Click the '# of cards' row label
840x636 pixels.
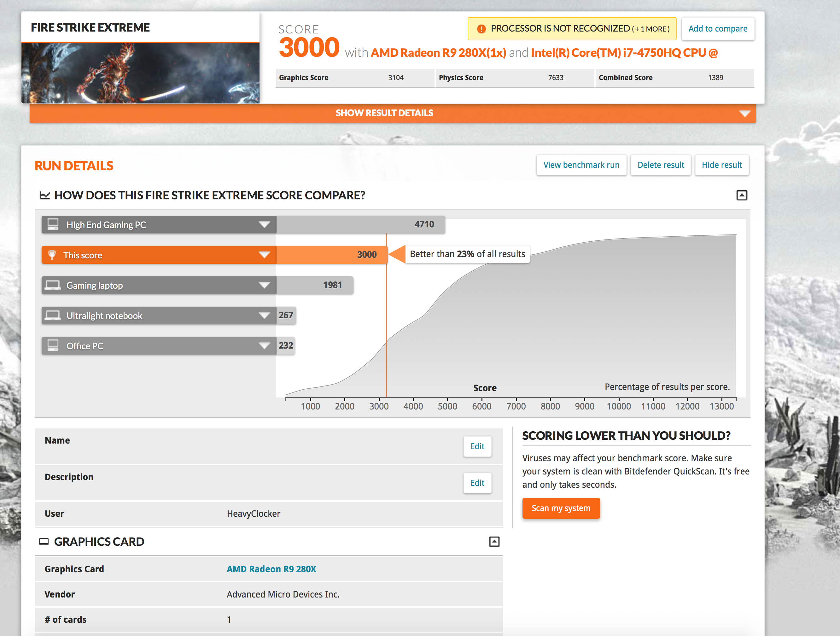coord(66,620)
